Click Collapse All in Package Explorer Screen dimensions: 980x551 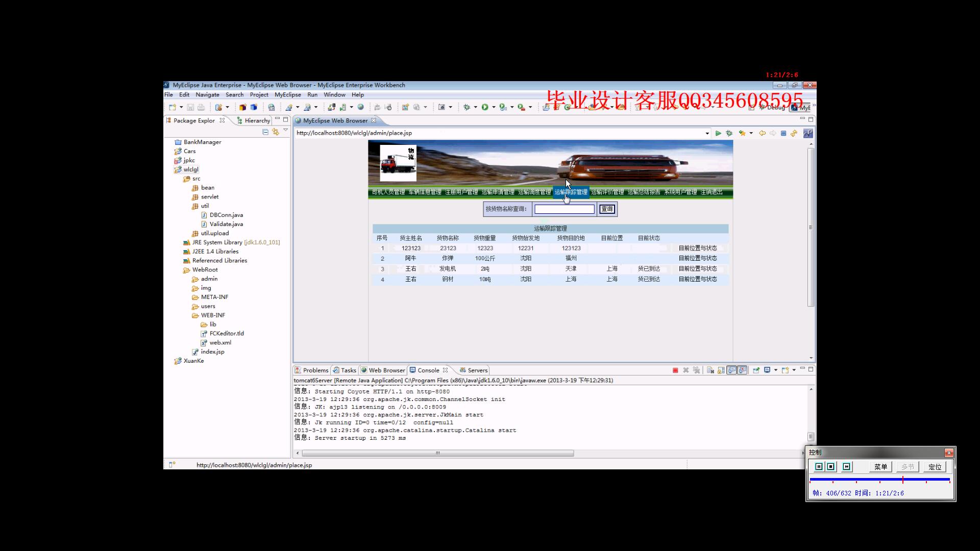tap(265, 132)
